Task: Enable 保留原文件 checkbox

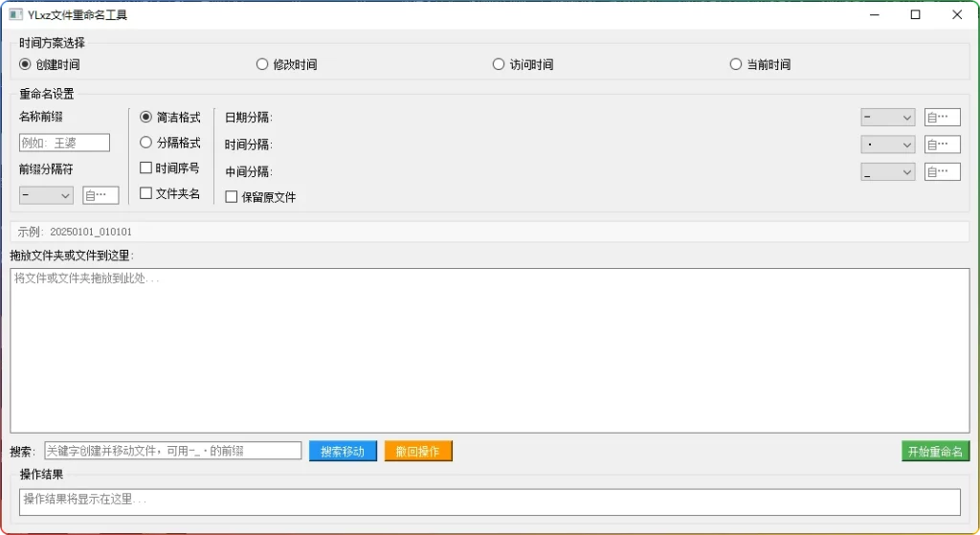Action: point(232,196)
